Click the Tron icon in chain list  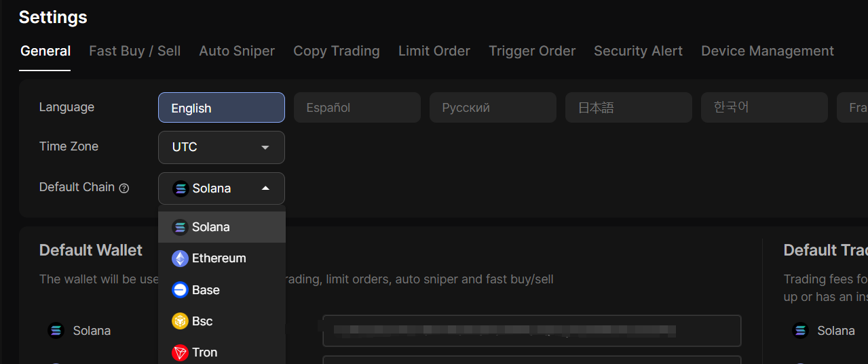coord(180,352)
